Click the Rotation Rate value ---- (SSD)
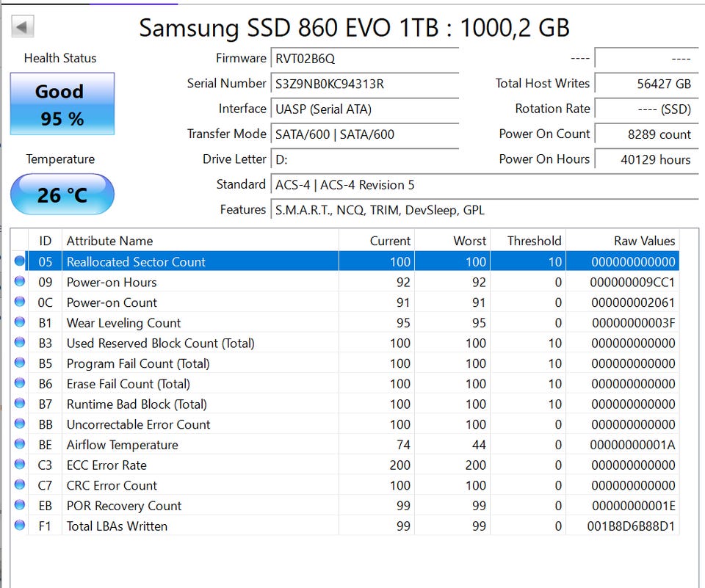 [646, 109]
